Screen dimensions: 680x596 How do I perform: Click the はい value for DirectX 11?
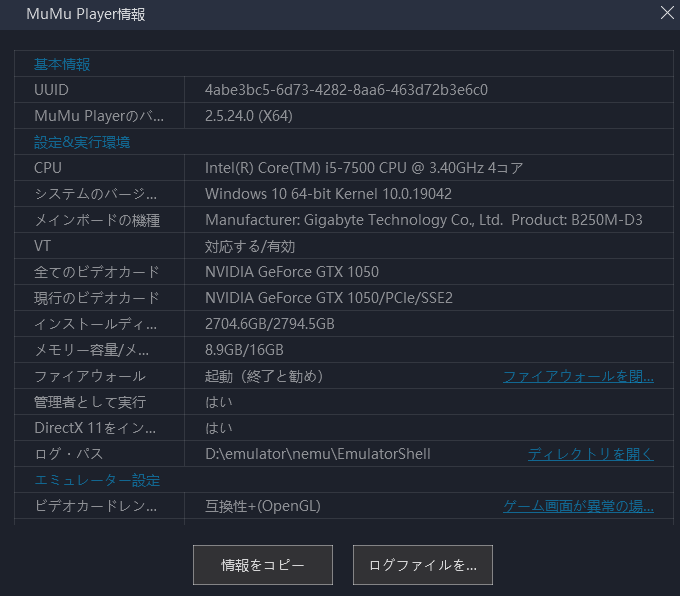219,428
